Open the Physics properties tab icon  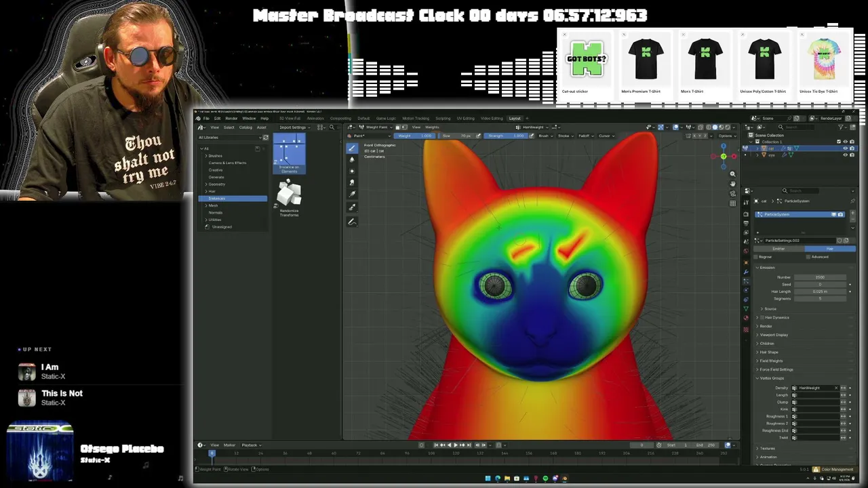pyautogui.click(x=746, y=290)
